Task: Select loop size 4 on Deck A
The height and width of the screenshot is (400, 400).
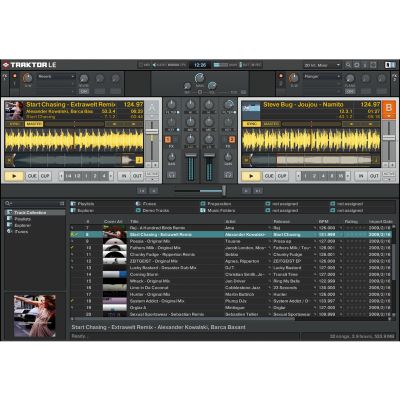Action: (x=104, y=176)
